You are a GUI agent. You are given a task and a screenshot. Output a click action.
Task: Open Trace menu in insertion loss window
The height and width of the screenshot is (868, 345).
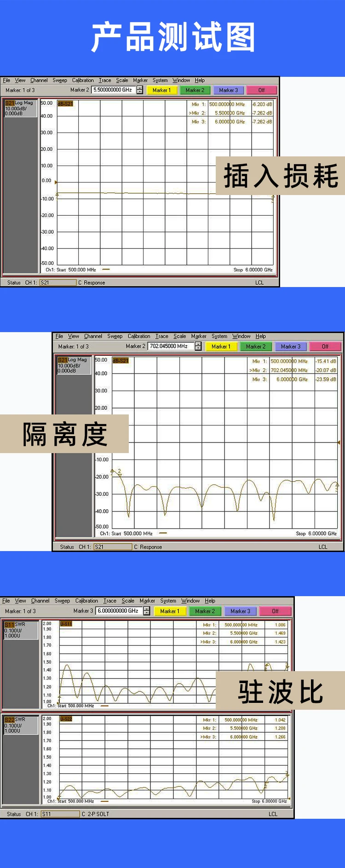[105, 80]
